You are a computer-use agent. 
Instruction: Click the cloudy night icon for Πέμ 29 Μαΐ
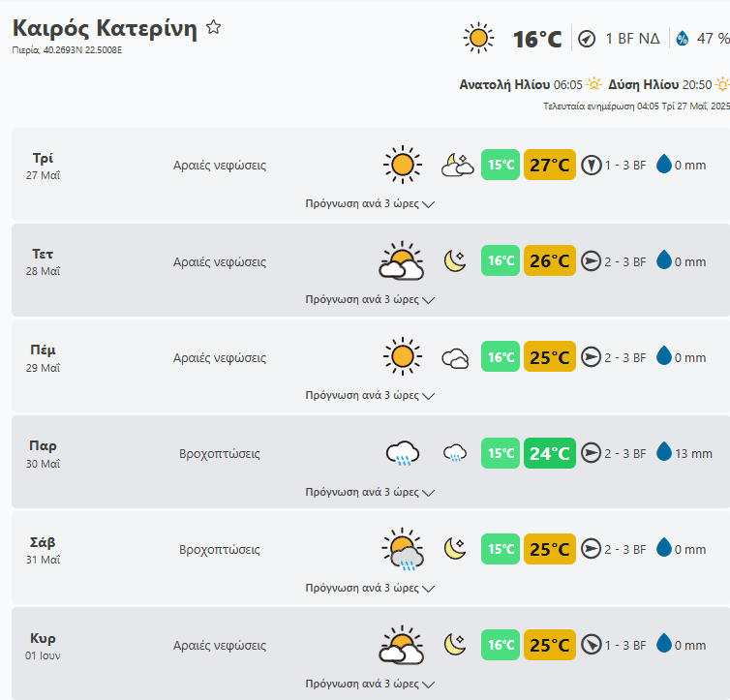tap(455, 357)
